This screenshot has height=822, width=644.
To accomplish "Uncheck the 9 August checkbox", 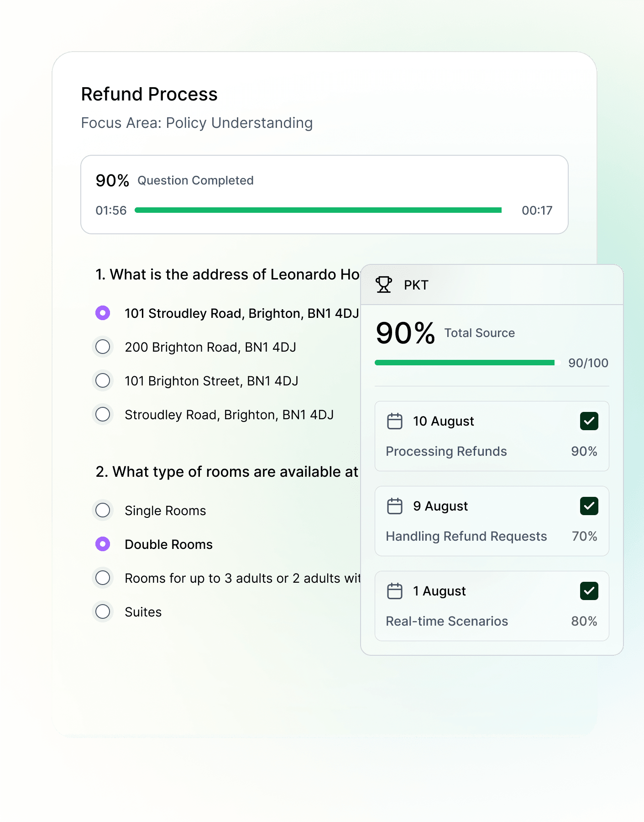I will pyautogui.click(x=589, y=506).
